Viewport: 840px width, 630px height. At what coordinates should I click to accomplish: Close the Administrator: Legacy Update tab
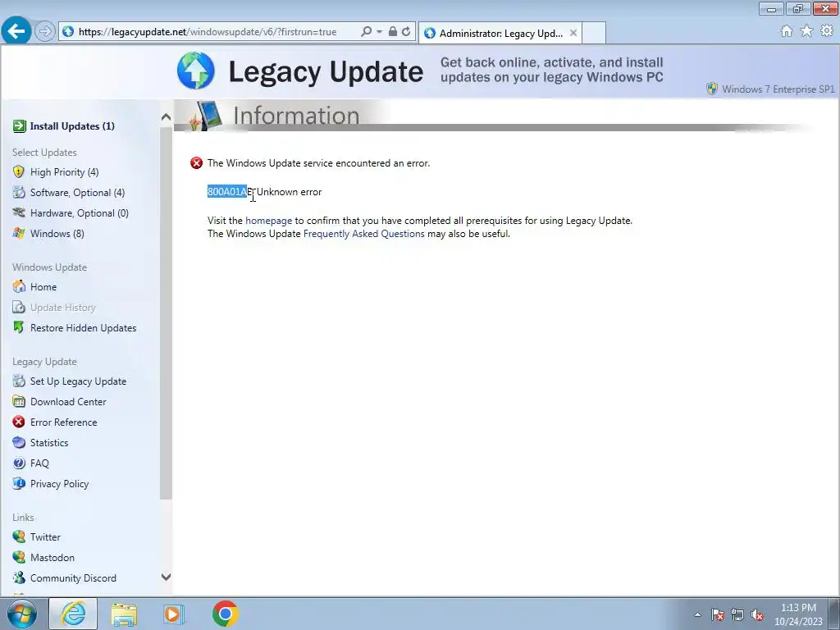pos(573,33)
